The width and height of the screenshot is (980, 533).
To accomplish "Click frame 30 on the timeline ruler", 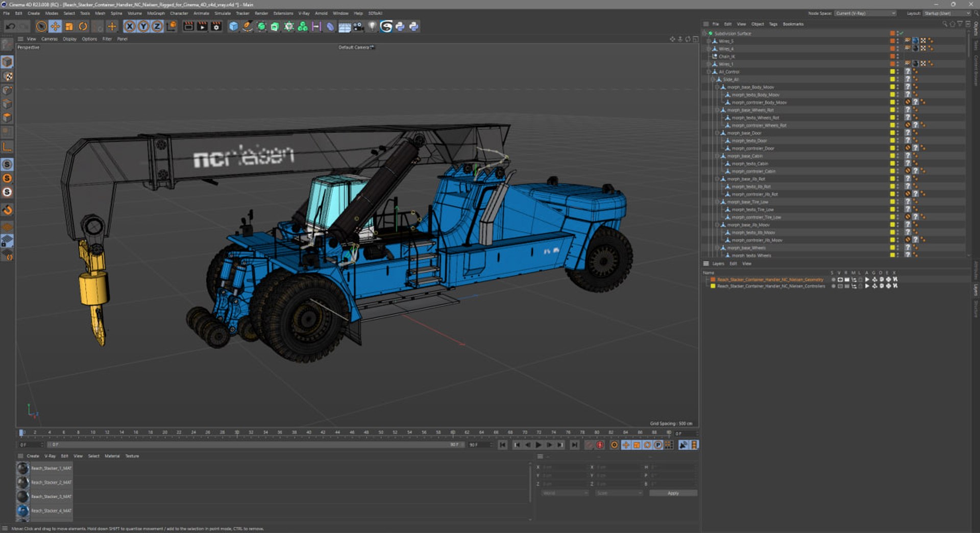I will pos(237,432).
